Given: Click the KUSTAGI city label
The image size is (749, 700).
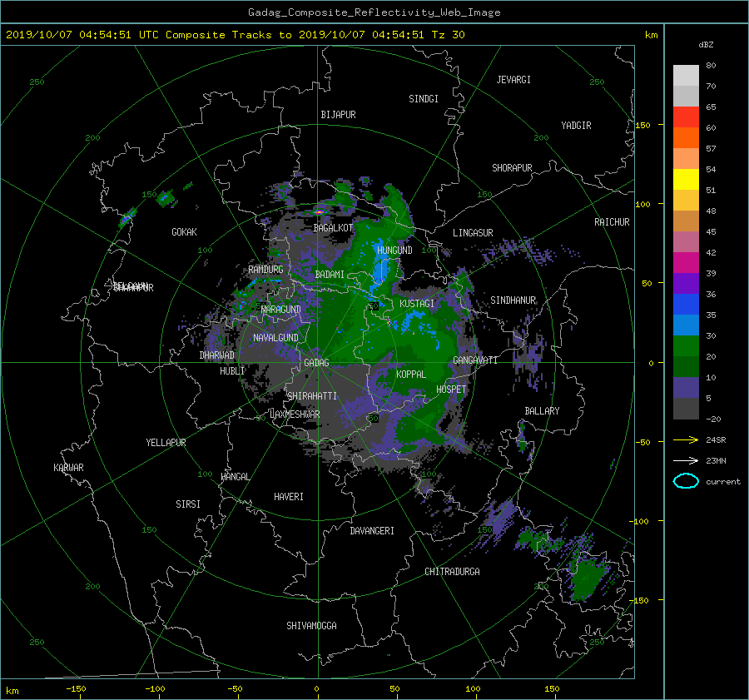Looking at the screenshot, I should click(417, 304).
